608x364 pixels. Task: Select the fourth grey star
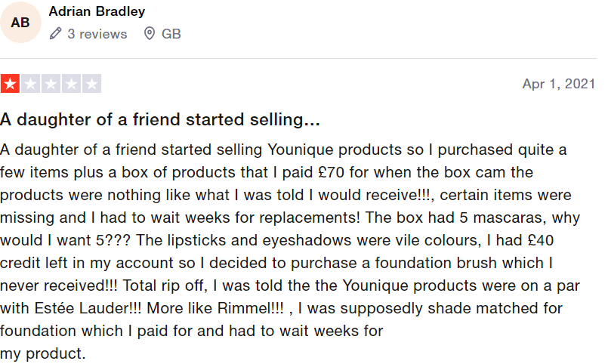(71, 84)
